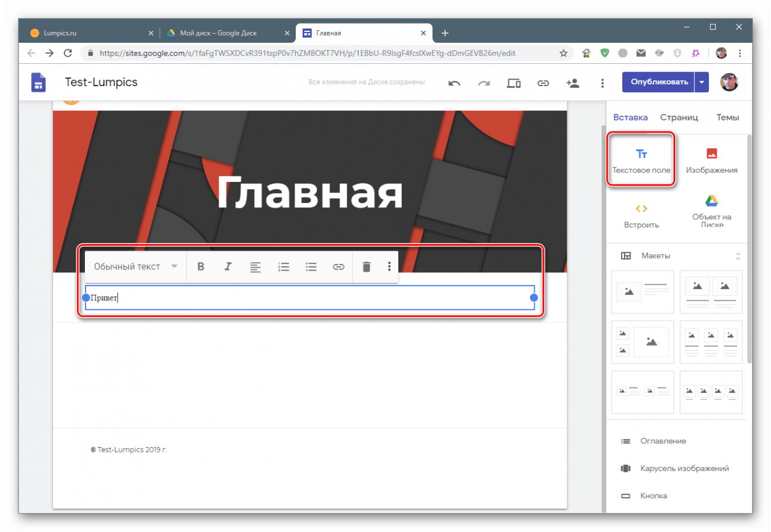Viewport: 771px width, 532px height.
Task: Open the add editors sharing icon
Action: (573, 83)
